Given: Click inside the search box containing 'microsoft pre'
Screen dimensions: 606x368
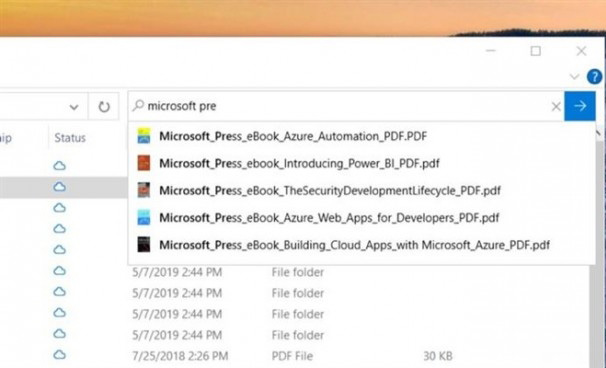Looking at the screenshot, I should (x=346, y=106).
